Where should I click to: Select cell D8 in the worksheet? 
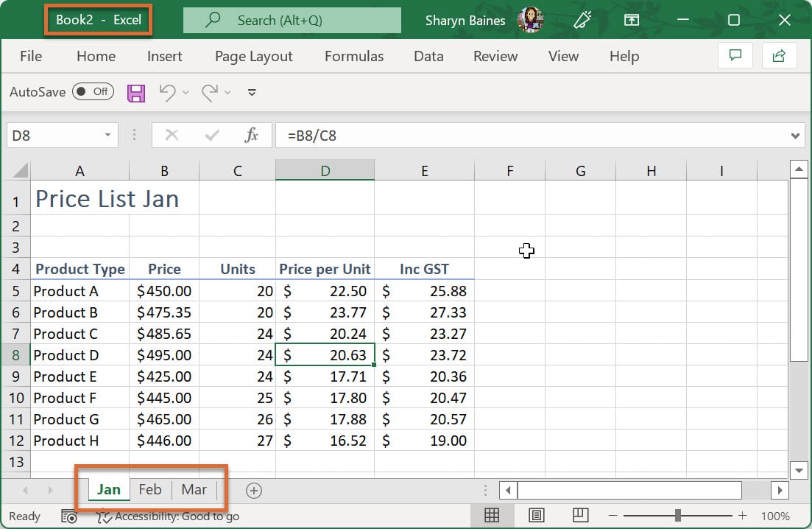click(325, 355)
